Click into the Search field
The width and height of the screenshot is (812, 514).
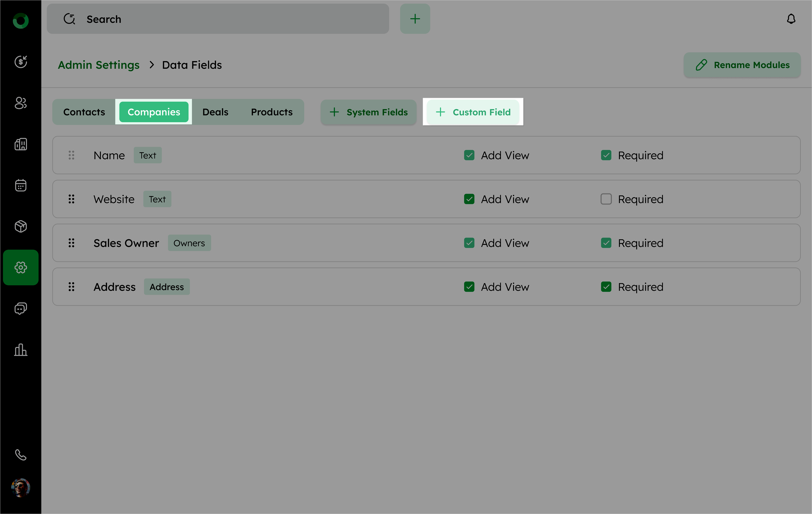pyautogui.click(x=218, y=19)
